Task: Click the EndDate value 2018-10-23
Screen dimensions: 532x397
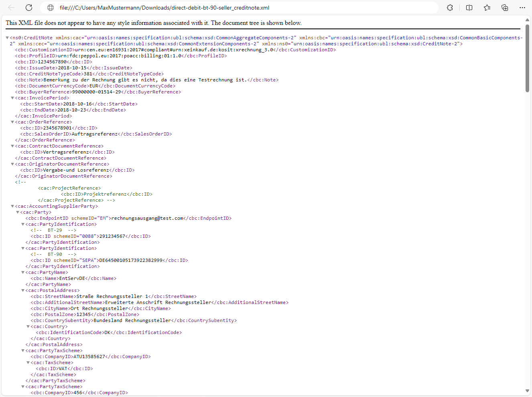Action: tap(72, 110)
